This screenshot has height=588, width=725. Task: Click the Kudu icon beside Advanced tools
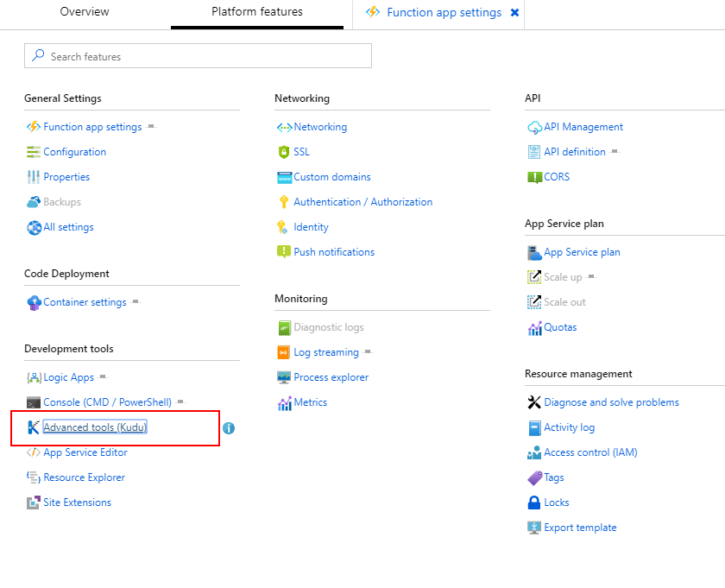(34, 427)
